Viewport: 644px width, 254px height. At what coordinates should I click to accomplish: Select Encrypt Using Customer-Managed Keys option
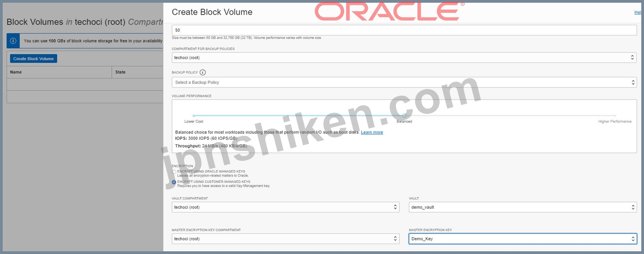(174, 182)
